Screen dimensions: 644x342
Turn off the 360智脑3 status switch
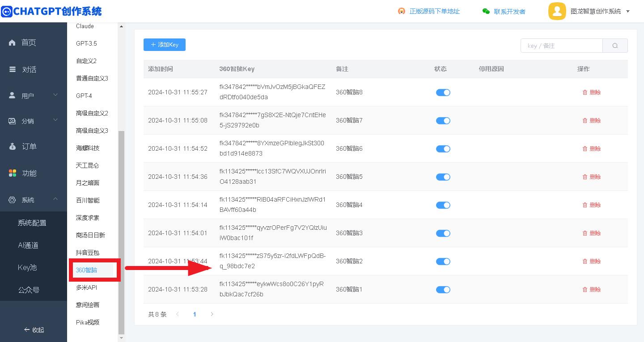click(443, 233)
